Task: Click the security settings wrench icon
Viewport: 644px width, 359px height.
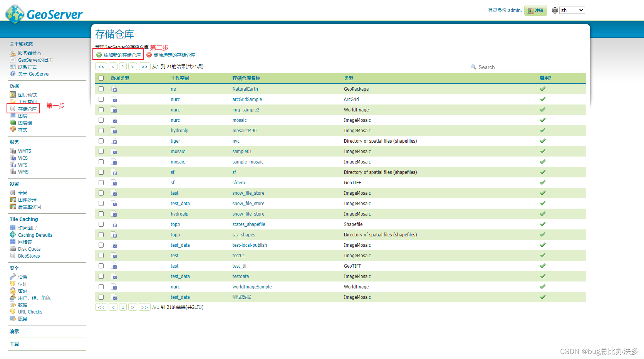Action: click(x=13, y=277)
